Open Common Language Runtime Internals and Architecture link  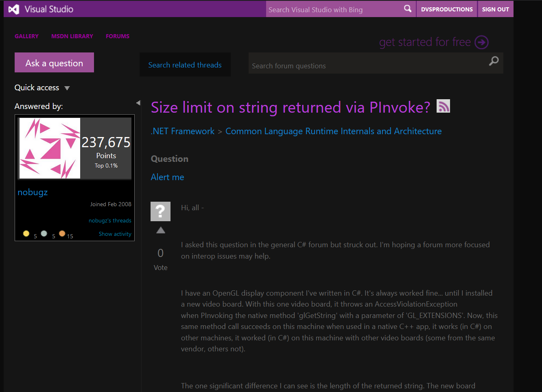[334, 131]
